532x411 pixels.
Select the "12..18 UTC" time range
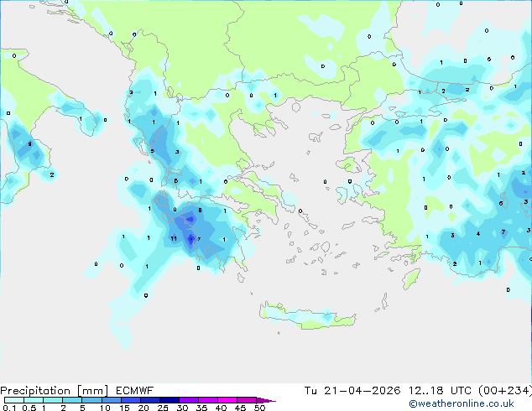tap(440, 391)
